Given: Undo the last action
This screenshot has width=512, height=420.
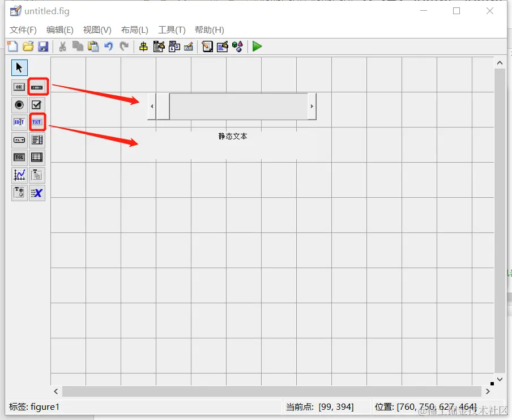Looking at the screenshot, I should 108,46.
